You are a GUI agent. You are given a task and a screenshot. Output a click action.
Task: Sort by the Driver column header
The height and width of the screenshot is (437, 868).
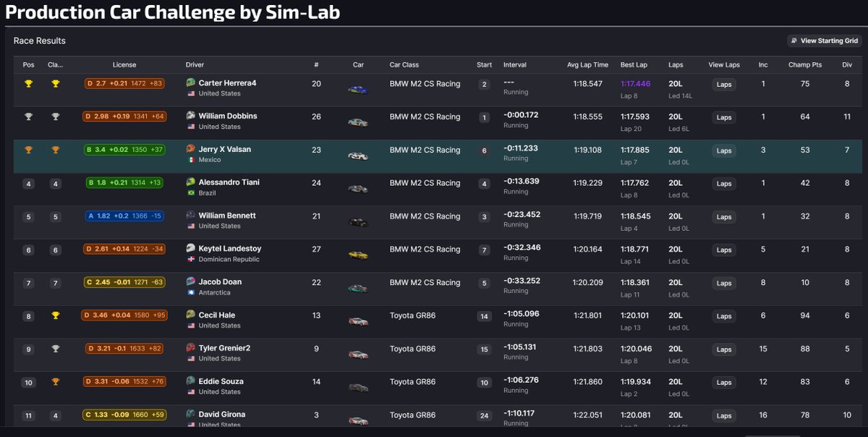(x=195, y=64)
